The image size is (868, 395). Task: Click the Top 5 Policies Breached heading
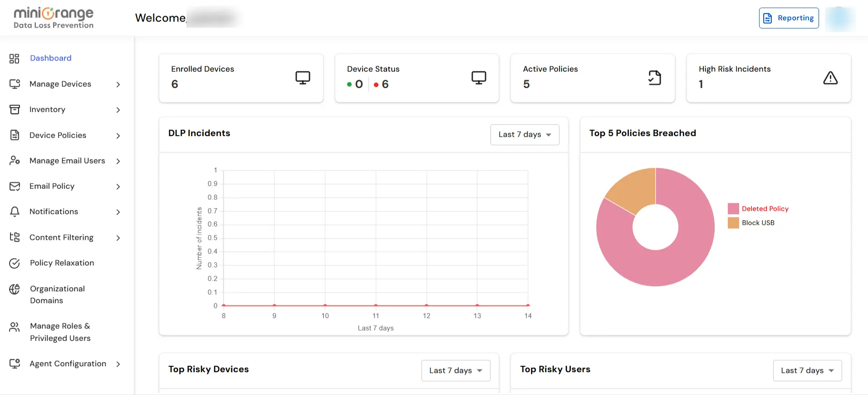(x=642, y=133)
